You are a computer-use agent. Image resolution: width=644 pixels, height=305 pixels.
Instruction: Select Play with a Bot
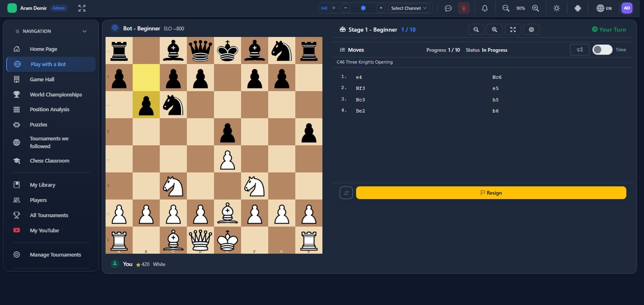tap(51, 64)
